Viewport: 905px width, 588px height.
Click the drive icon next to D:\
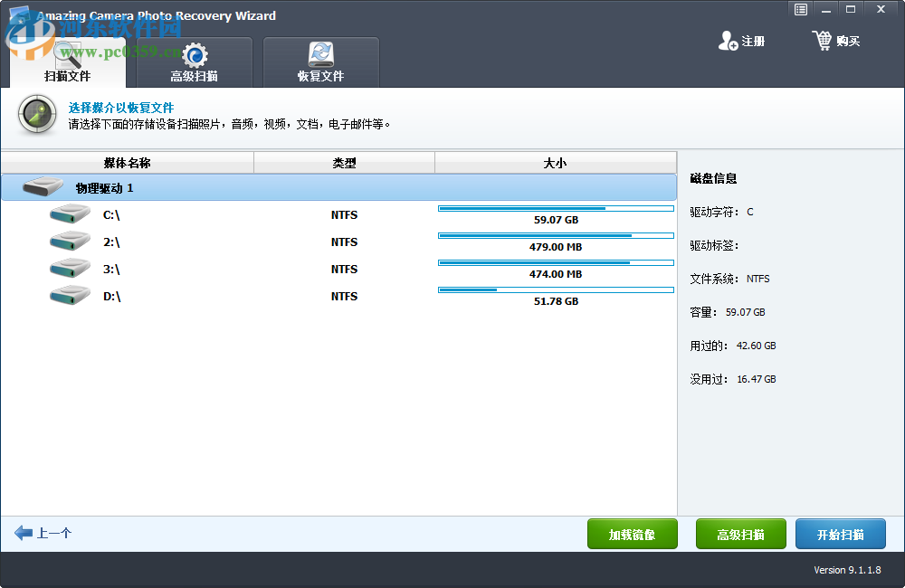click(x=70, y=296)
